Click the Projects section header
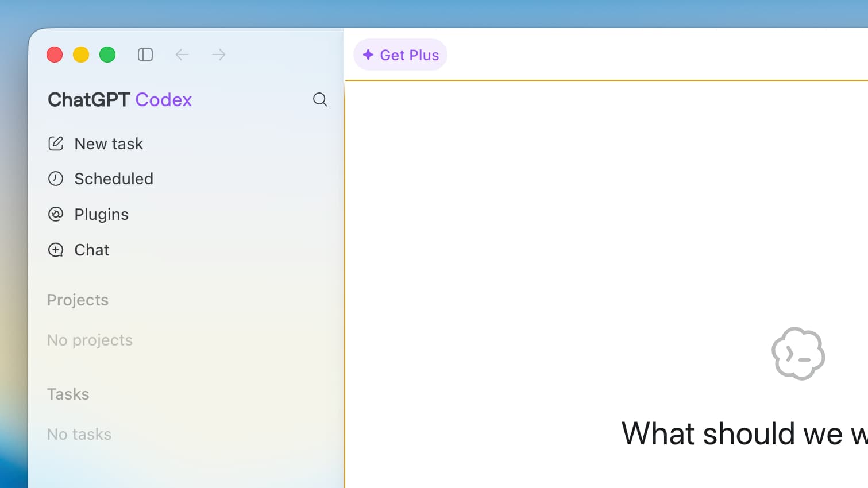The width and height of the screenshot is (868, 488). [x=78, y=300]
